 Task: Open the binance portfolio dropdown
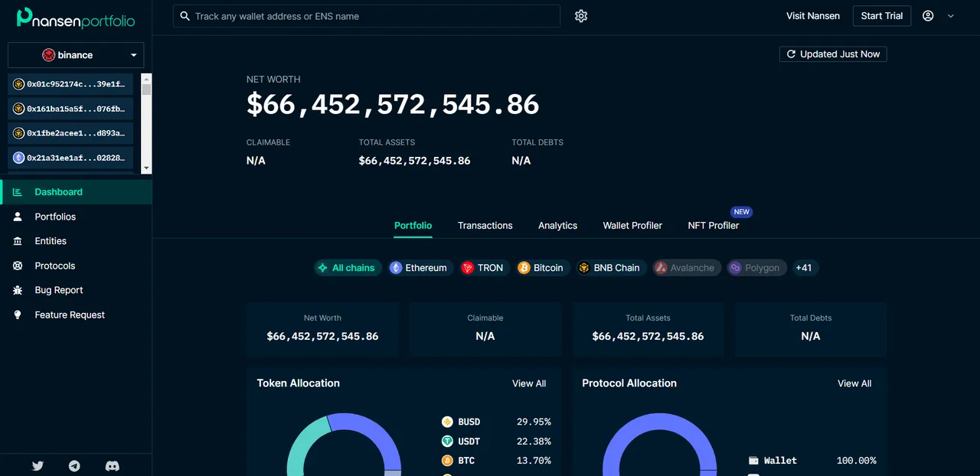click(76, 55)
